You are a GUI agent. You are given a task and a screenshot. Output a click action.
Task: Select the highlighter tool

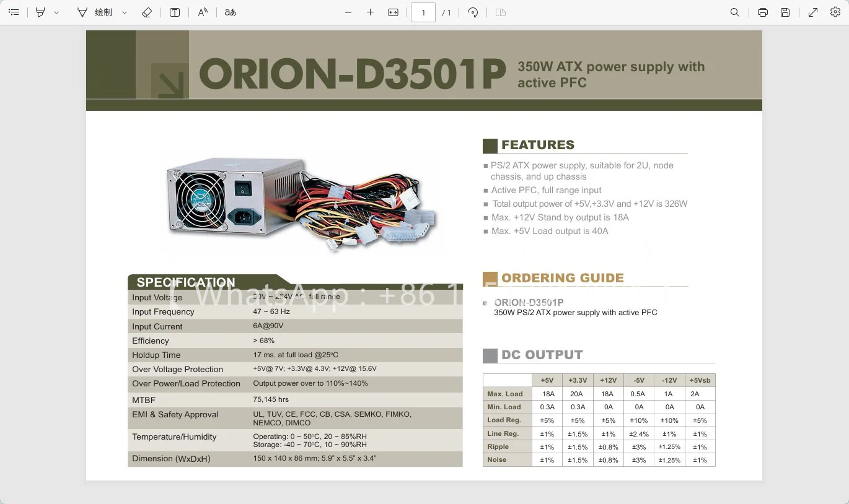pyautogui.click(x=40, y=12)
